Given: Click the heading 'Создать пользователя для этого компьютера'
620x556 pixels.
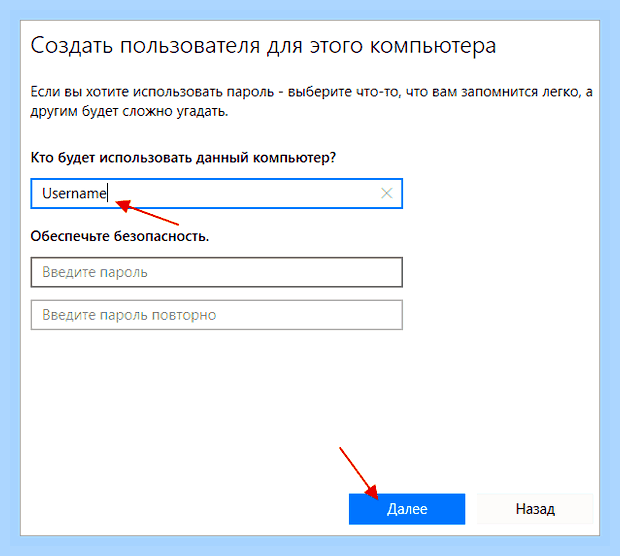Looking at the screenshot, I should [x=263, y=47].
